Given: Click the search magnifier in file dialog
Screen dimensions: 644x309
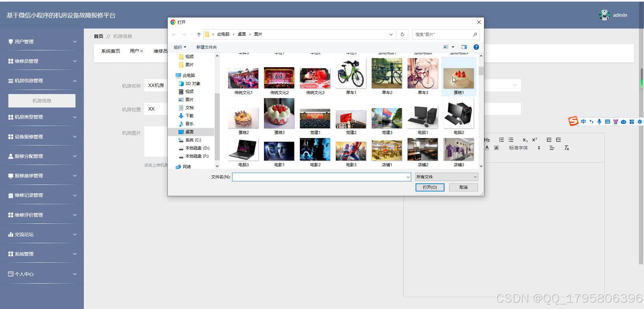Looking at the screenshot, I should click(x=475, y=34).
